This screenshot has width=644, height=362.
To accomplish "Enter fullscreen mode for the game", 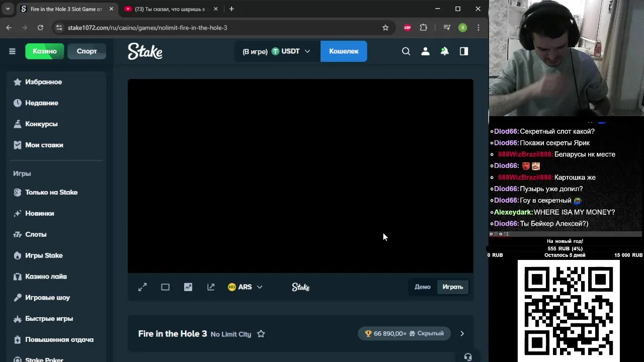I will [x=142, y=287].
